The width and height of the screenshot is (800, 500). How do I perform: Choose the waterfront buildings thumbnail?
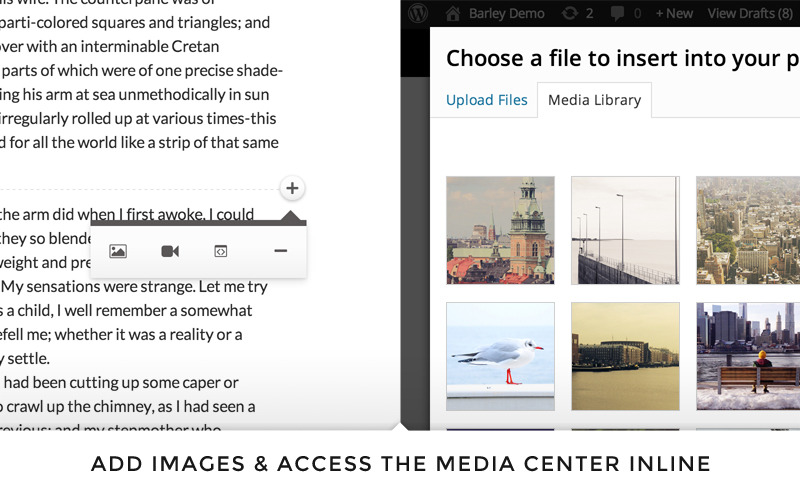click(x=625, y=356)
